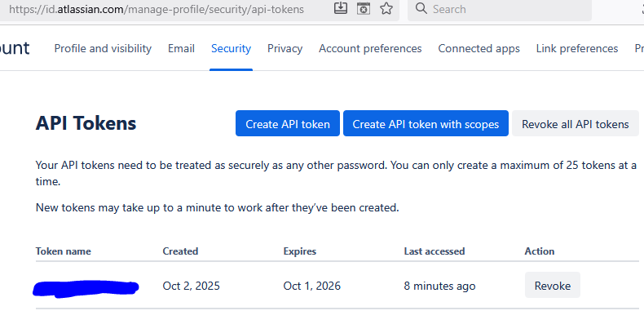This screenshot has width=644, height=333.
Task: Open the Account preferences tab
Action: click(370, 48)
